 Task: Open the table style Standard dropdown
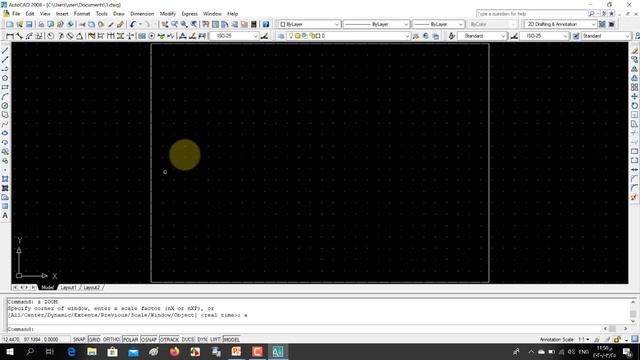606,36
